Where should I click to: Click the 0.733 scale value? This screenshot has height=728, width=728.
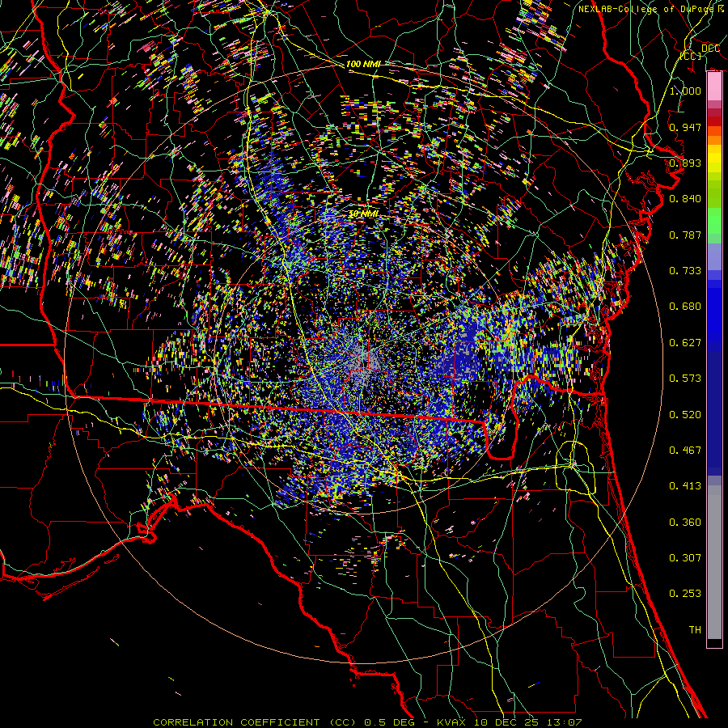685,271
